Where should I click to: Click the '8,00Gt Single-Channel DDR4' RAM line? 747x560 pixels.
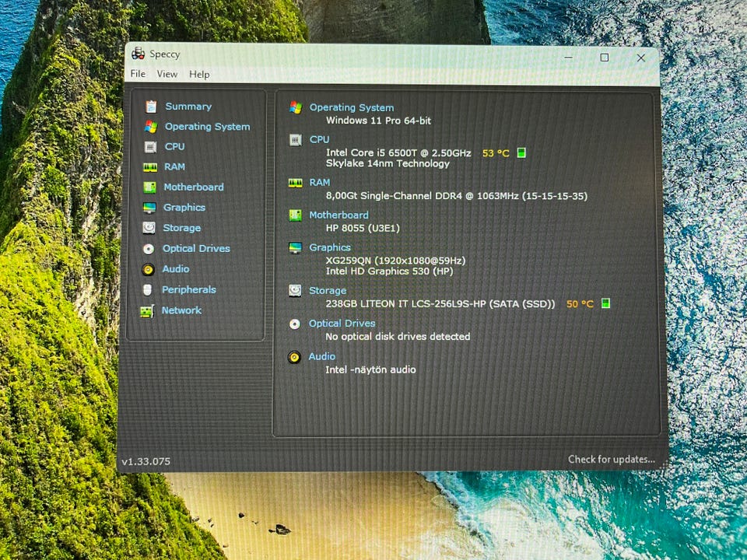457,196
